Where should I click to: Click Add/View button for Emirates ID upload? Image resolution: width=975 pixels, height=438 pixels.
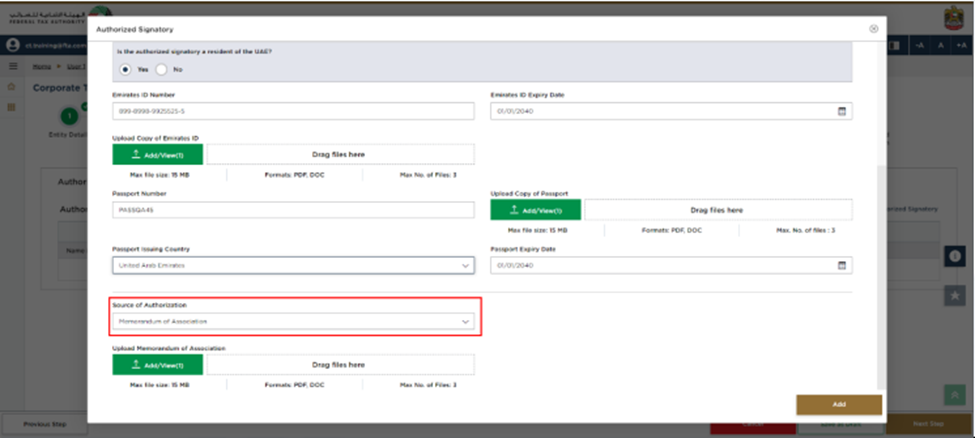point(158,154)
